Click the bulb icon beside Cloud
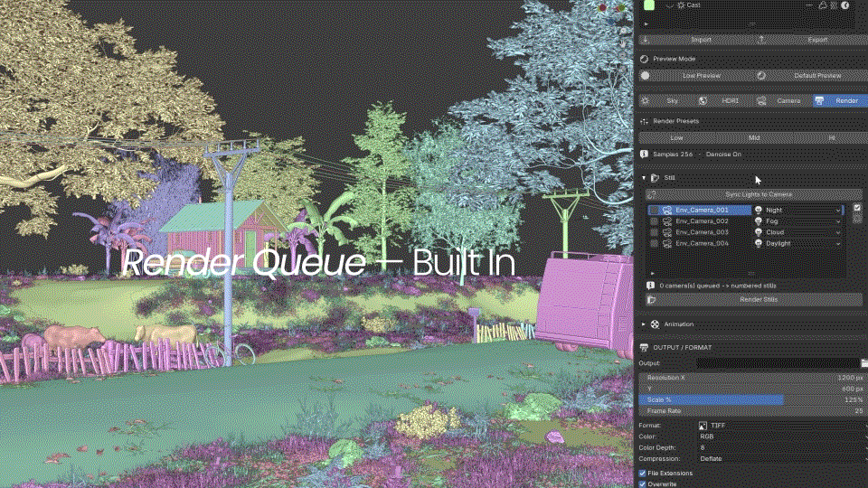Screen dimensions: 868x488 pos(759,232)
